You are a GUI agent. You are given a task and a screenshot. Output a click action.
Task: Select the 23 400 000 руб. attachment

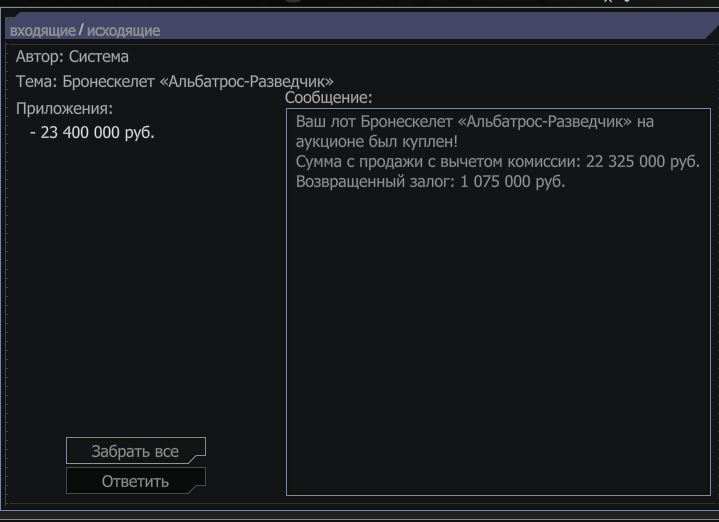(92, 132)
